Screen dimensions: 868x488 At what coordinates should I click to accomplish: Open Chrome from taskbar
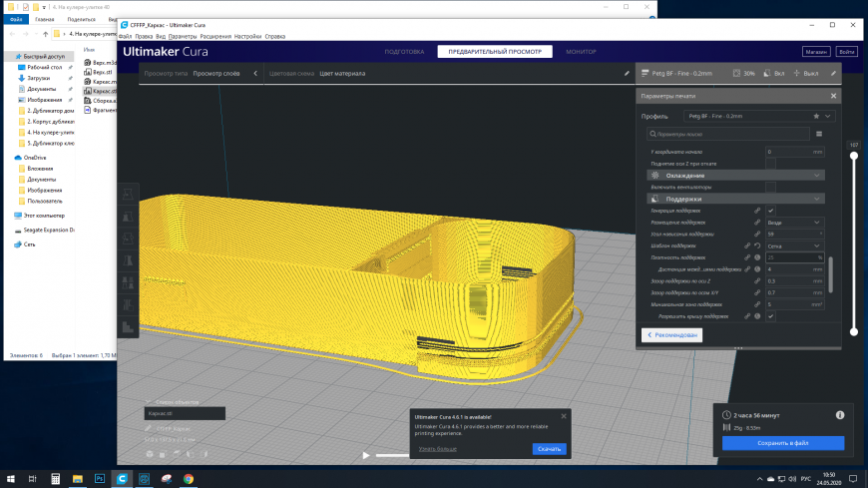(189, 479)
